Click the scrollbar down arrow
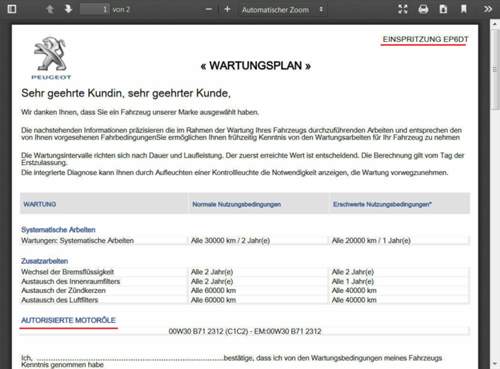This screenshot has height=369, width=500. coord(495,364)
